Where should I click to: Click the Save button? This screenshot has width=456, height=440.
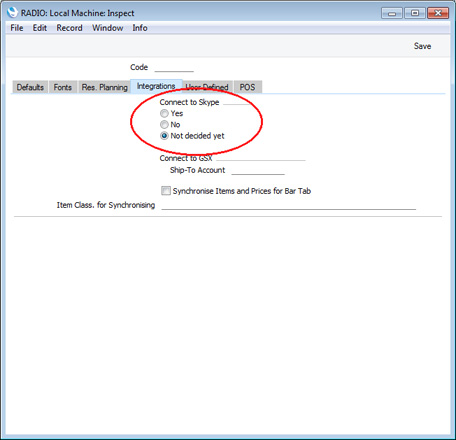click(x=422, y=46)
